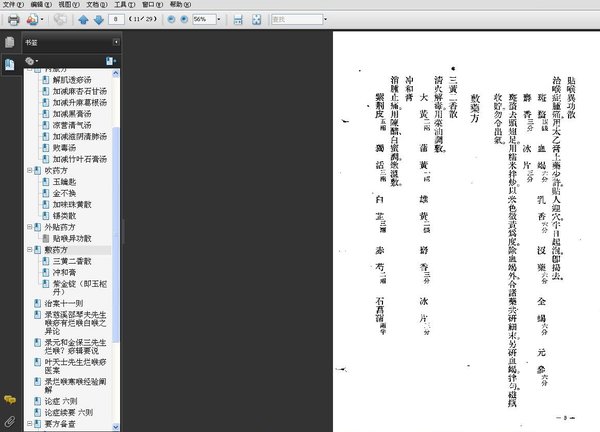The image size is (600, 432).
Task: Select bookmark 锡类散
Action: coord(64,216)
